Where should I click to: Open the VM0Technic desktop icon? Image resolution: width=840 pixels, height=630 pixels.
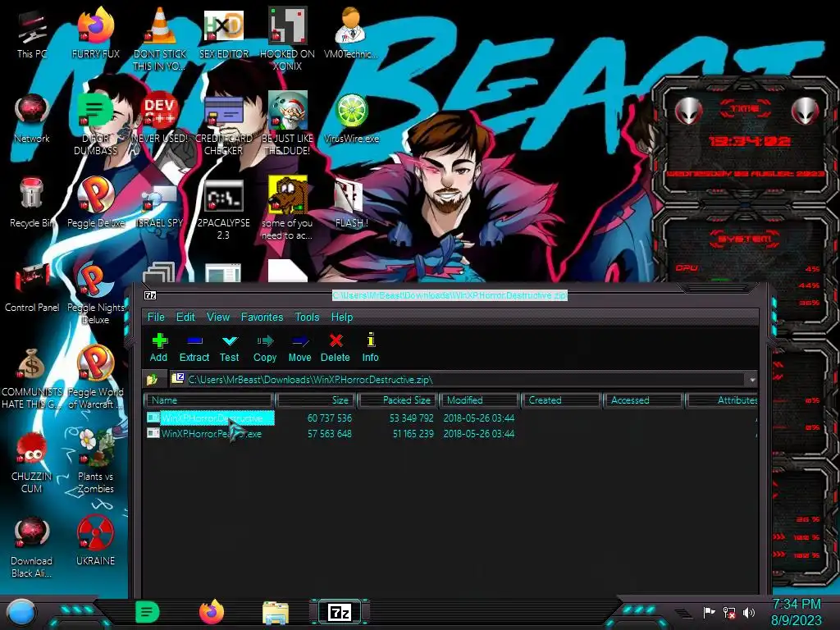point(351,33)
